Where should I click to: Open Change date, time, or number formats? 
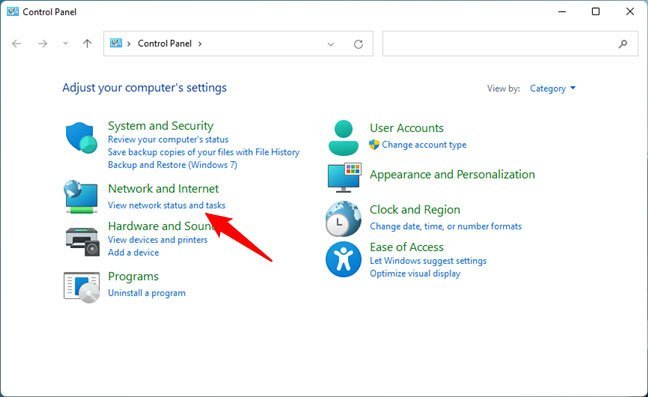446,226
